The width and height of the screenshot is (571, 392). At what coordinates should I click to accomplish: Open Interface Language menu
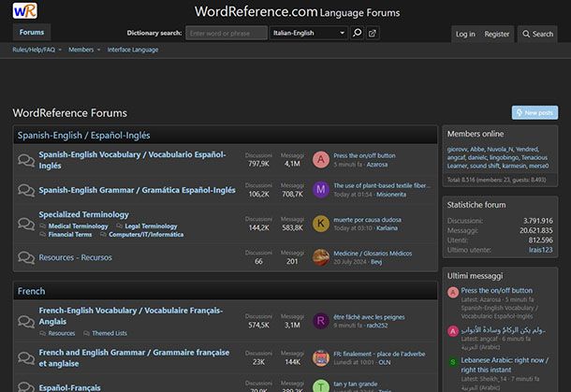pos(133,50)
